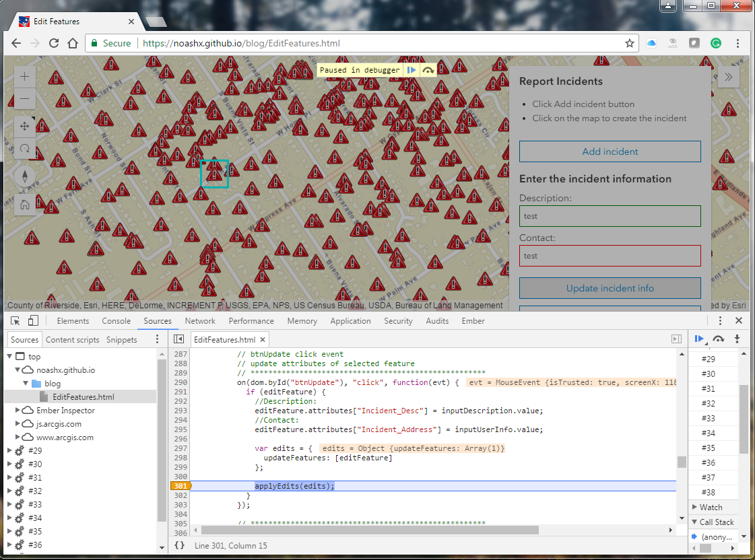This screenshot has height=560, width=755.
Task: Click the Update incident info button
Action: pos(610,288)
